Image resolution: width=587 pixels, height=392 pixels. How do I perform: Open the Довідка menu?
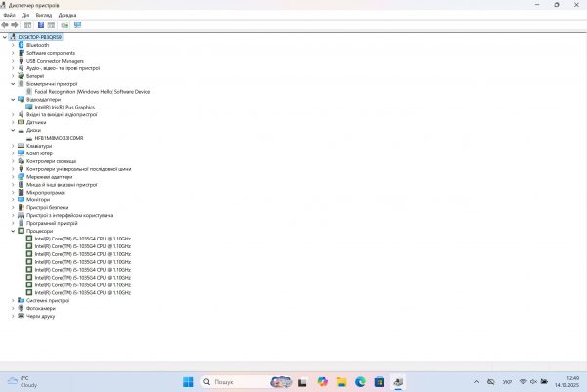coord(68,16)
